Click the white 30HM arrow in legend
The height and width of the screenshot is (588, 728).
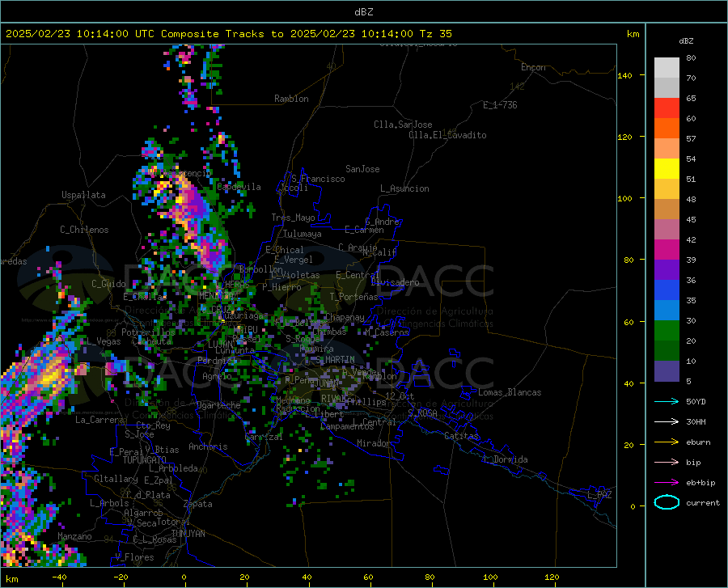(x=667, y=421)
